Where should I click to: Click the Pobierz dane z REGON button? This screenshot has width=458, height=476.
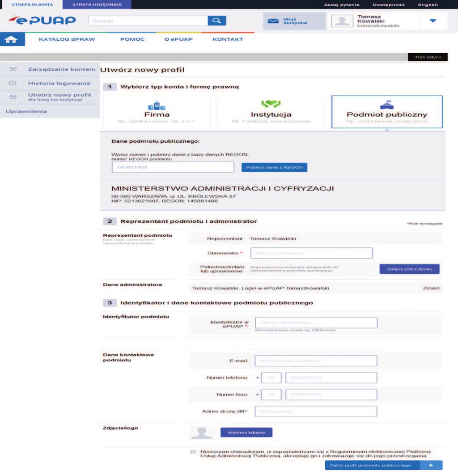pyautogui.click(x=274, y=167)
